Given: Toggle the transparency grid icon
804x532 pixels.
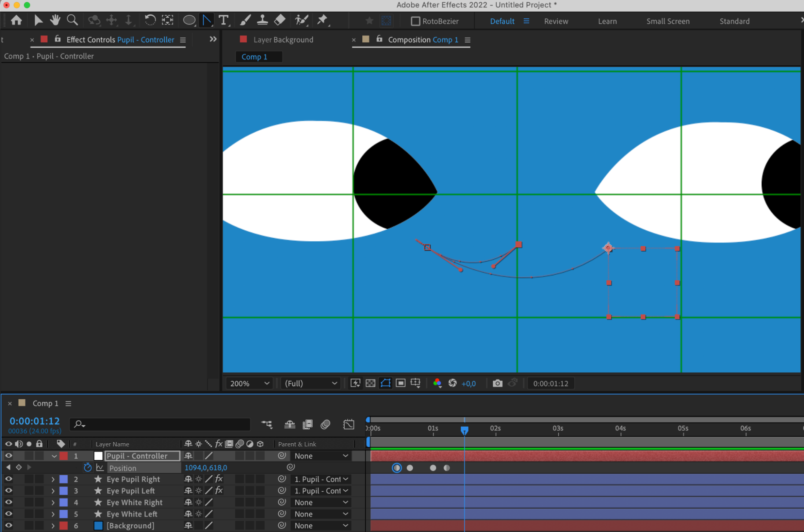Looking at the screenshot, I should (x=370, y=383).
